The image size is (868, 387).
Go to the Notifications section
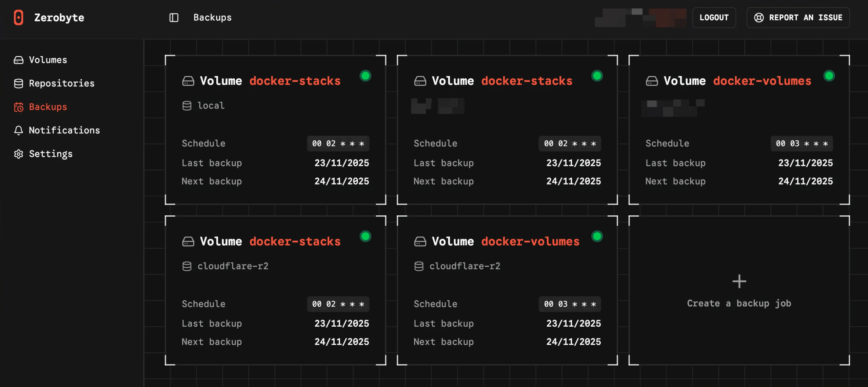64,131
